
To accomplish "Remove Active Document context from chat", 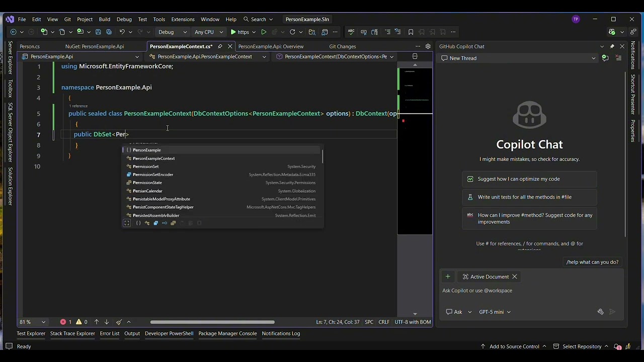I will click(515, 277).
